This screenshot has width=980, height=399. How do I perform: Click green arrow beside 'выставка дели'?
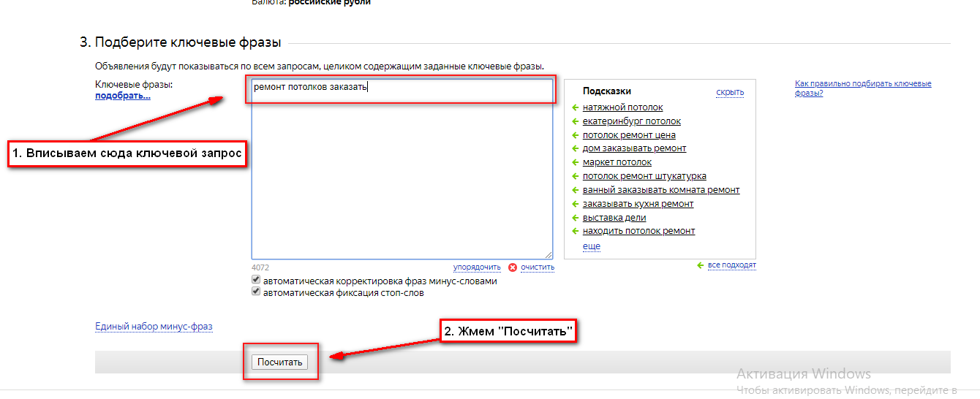576,218
